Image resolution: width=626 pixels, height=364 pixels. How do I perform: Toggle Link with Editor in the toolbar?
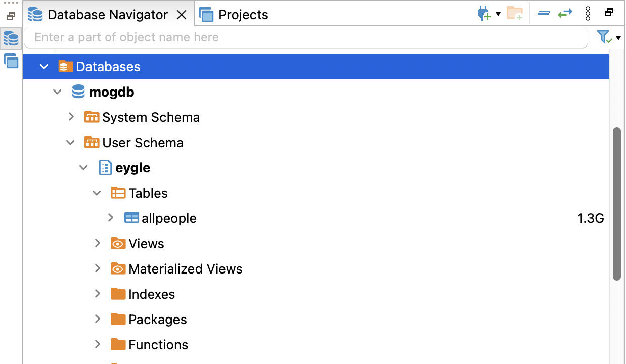pyautogui.click(x=565, y=14)
